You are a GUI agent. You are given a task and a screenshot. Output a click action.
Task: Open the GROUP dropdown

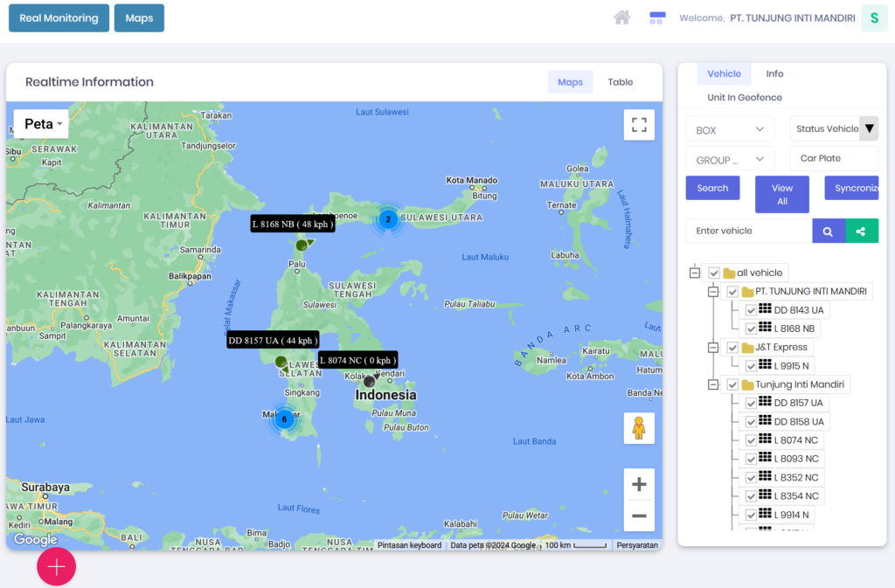(x=730, y=160)
